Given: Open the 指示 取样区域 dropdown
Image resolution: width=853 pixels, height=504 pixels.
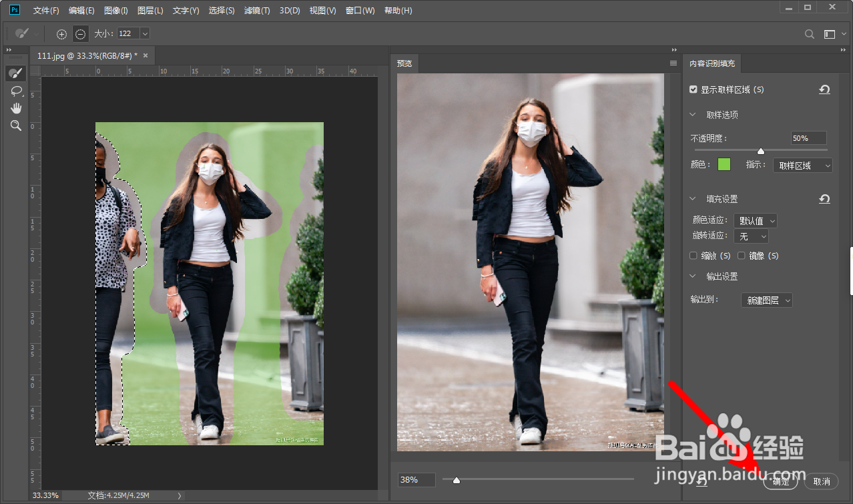Looking at the screenshot, I should [x=803, y=166].
